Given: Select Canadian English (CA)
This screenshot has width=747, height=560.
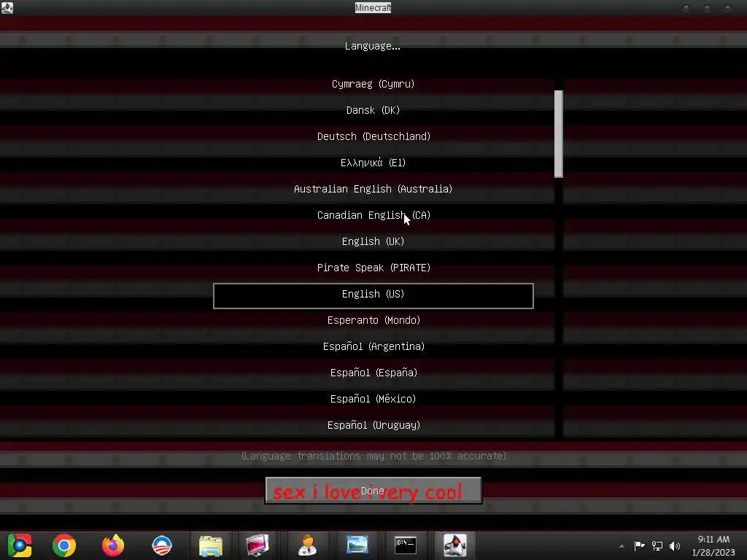Looking at the screenshot, I should click(x=373, y=215).
